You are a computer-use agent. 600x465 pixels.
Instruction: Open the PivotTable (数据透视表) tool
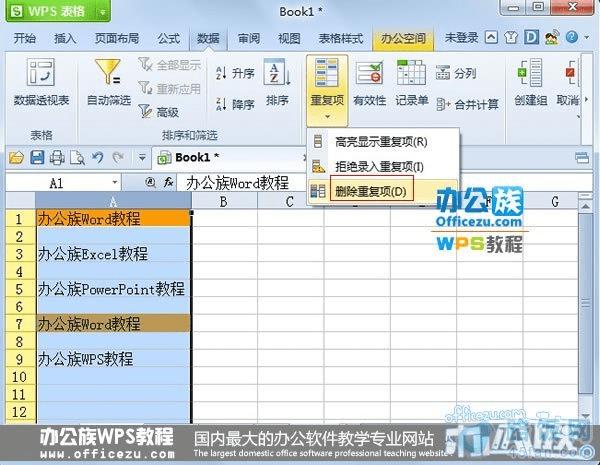tap(41, 83)
